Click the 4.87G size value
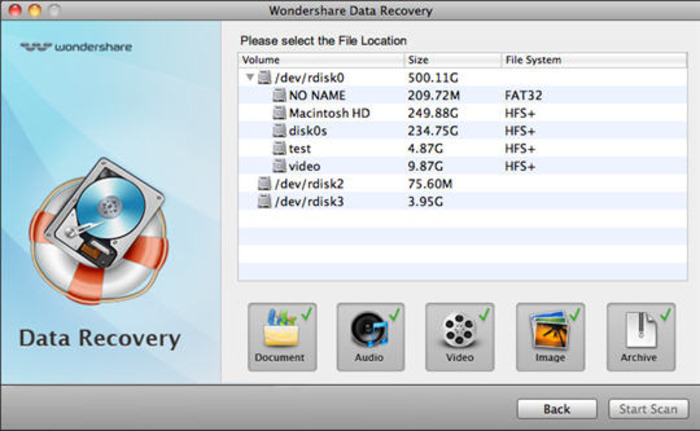 point(425,148)
